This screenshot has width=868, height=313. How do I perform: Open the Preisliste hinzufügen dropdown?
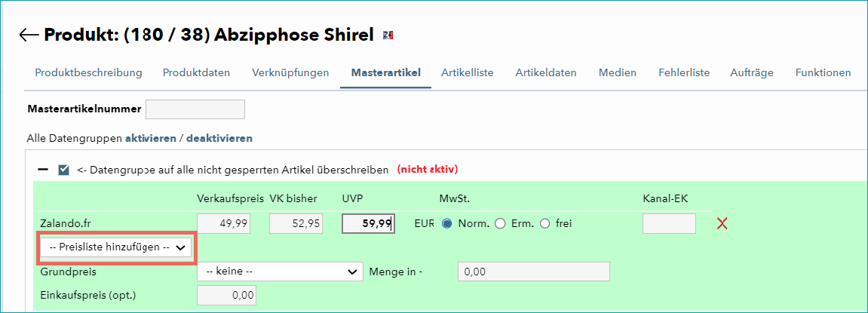(x=115, y=248)
